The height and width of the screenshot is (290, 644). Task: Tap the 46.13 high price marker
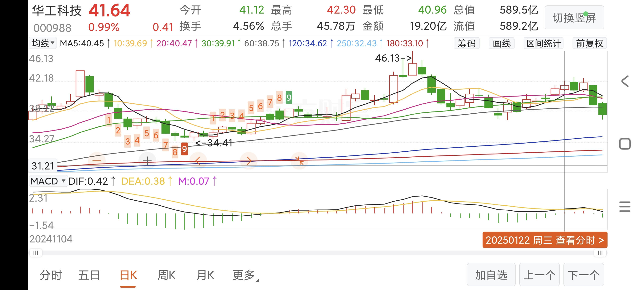point(393,58)
